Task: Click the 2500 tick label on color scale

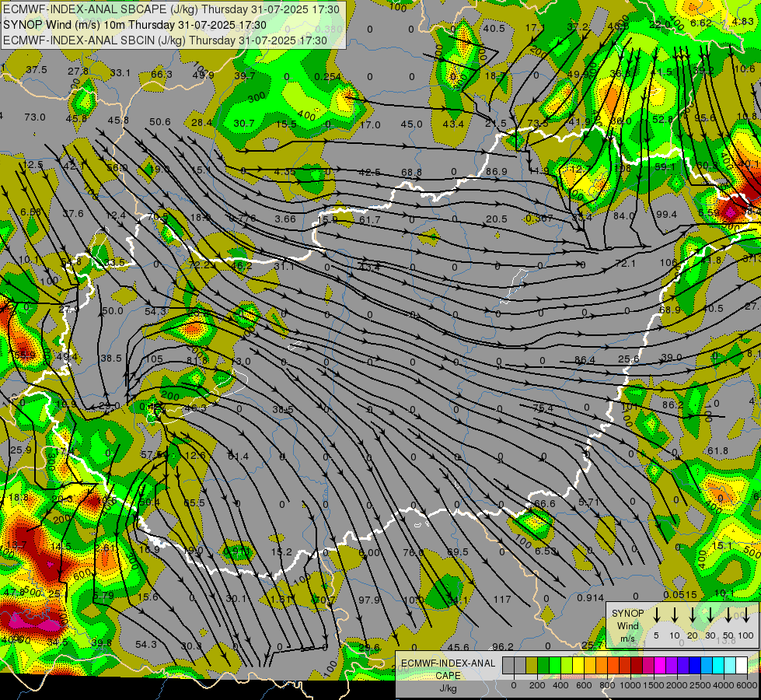Action: pyautogui.click(x=700, y=685)
